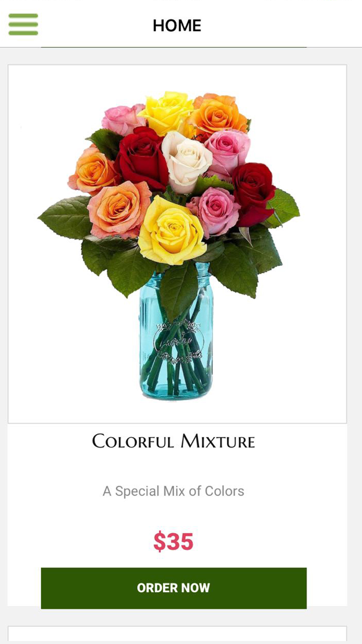Open the green hamburger menu
Viewport: 362px width, 644px height.
[x=23, y=24]
